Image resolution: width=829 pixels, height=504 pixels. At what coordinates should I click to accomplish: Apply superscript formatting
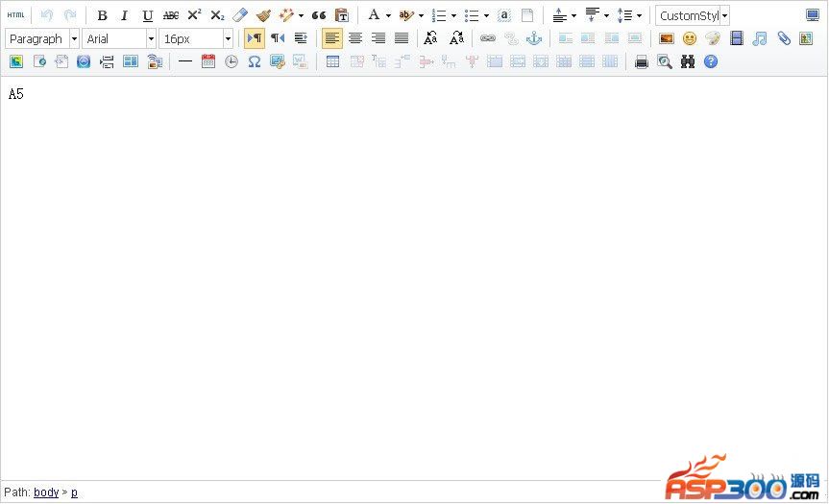tap(194, 15)
